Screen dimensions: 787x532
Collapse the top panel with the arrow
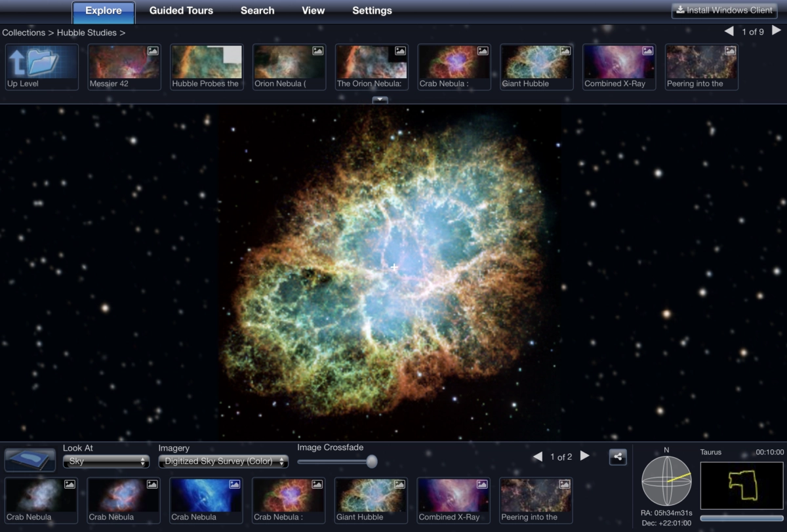(380, 100)
